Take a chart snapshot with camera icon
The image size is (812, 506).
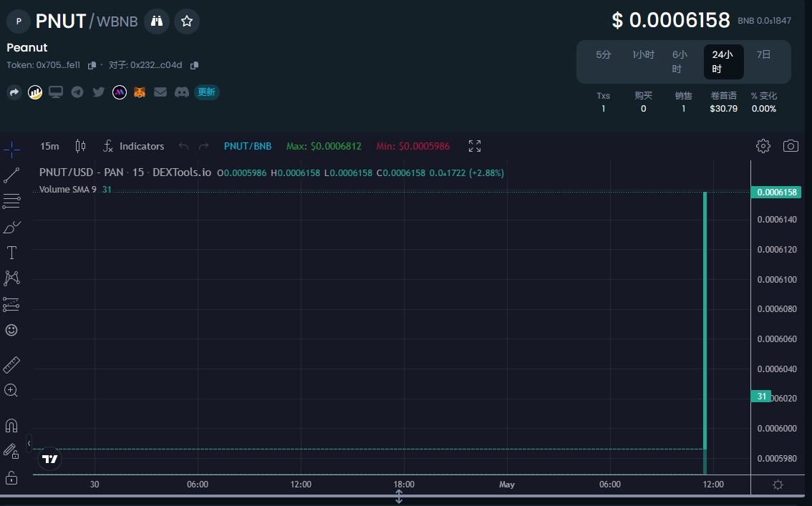point(791,146)
